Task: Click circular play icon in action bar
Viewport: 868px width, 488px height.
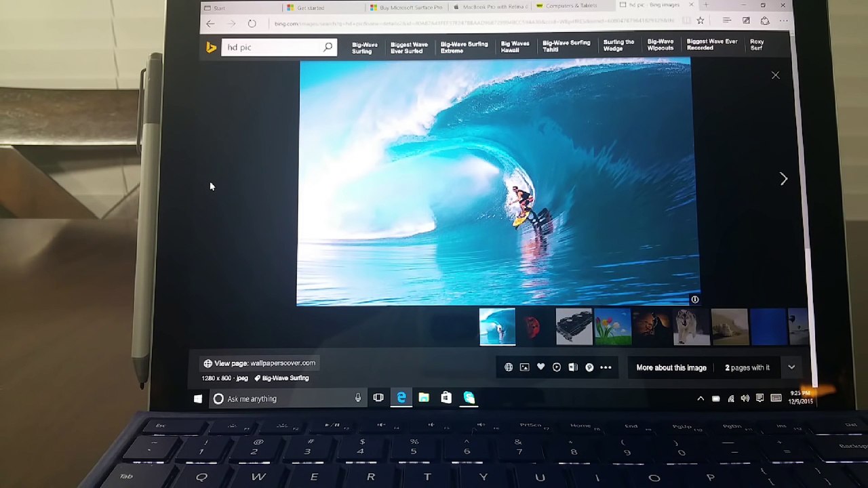Action: (557, 367)
